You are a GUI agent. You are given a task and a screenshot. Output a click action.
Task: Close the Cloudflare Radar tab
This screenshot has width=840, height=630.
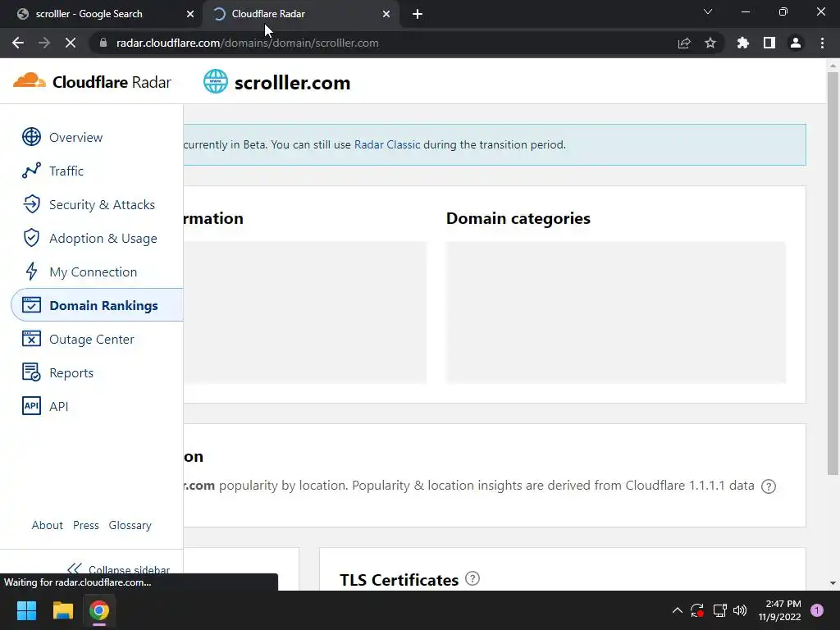click(x=386, y=14)
